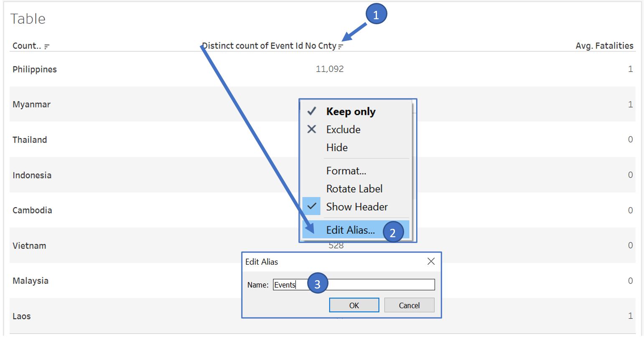Select the Laos row label
Image resolution: width=644 pixels, height=337 pixels.
[22, 316]
